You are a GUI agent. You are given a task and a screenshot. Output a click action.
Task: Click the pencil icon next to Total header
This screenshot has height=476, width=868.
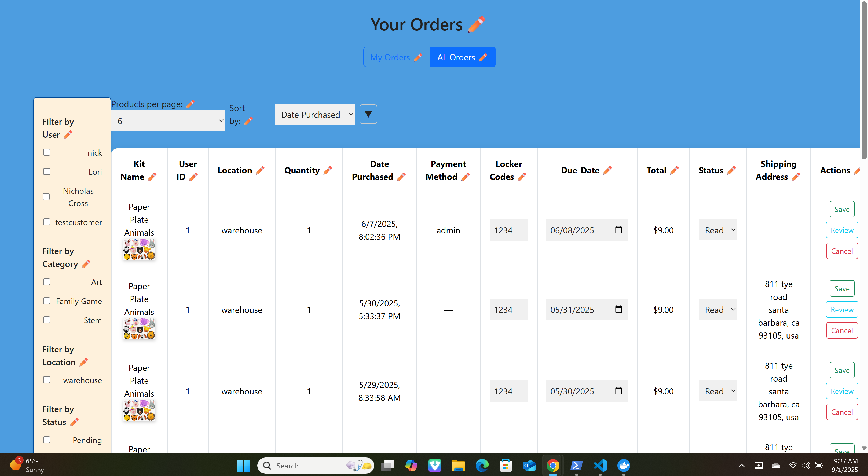coord(674,170)
